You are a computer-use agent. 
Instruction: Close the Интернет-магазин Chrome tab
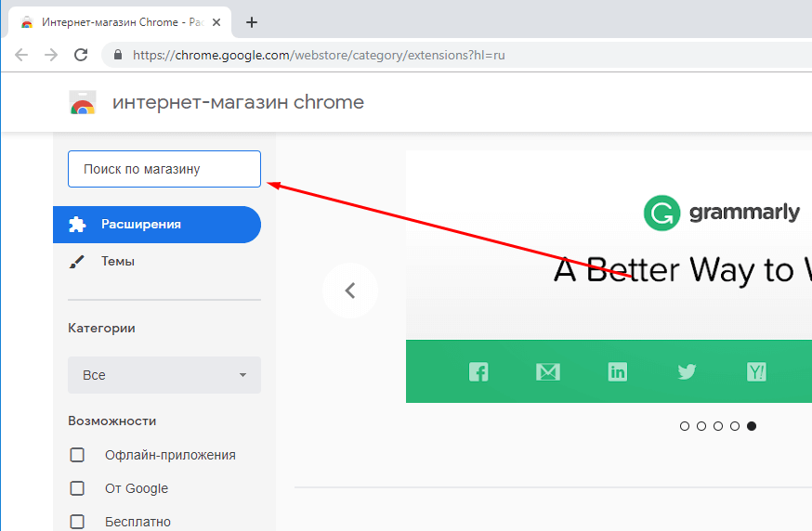click(x=216, y=22)
